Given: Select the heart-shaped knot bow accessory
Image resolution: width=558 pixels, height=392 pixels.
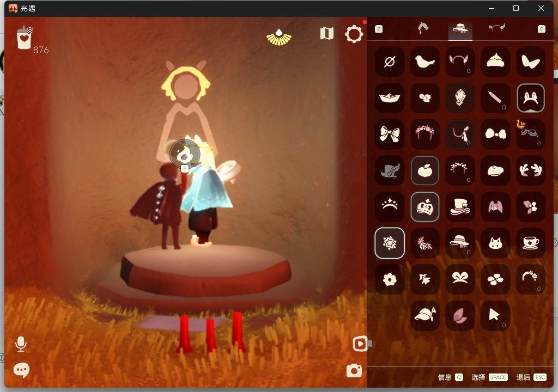Looking at the screenshot, I should click(460, 280).
